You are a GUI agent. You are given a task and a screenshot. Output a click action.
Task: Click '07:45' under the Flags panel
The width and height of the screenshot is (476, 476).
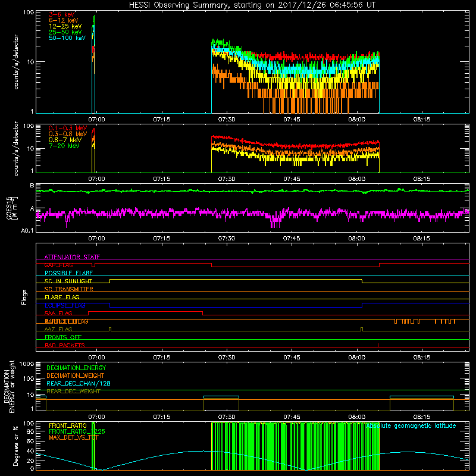tap(292, 358)
